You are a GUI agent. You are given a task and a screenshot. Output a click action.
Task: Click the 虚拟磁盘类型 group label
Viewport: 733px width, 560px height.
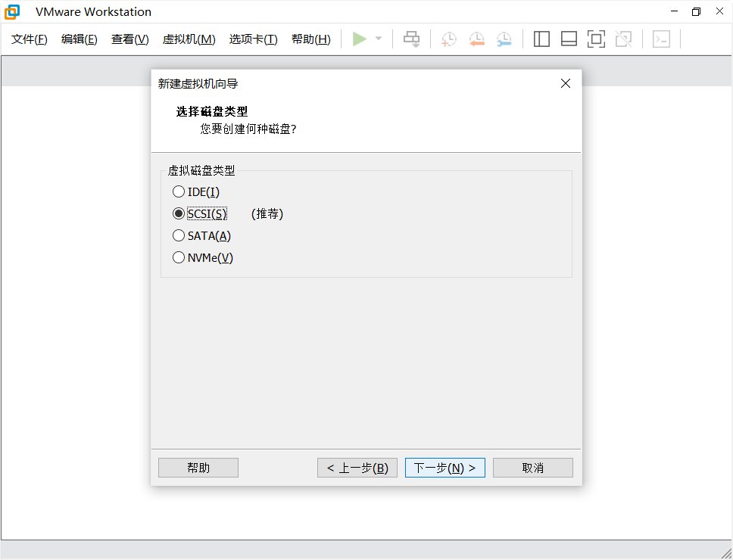[201, 170]
